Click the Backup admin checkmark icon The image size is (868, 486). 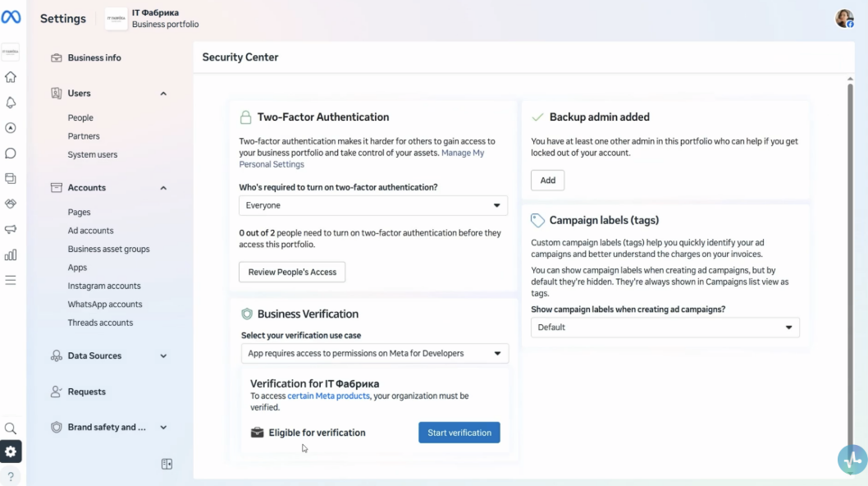pos(537,117)
